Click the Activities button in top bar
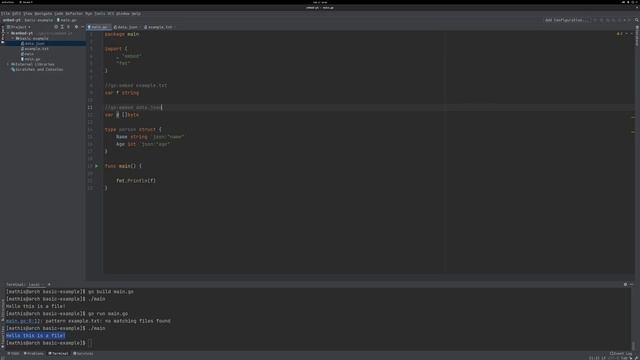This screenshot has height=360, width=640. point(8,2)
